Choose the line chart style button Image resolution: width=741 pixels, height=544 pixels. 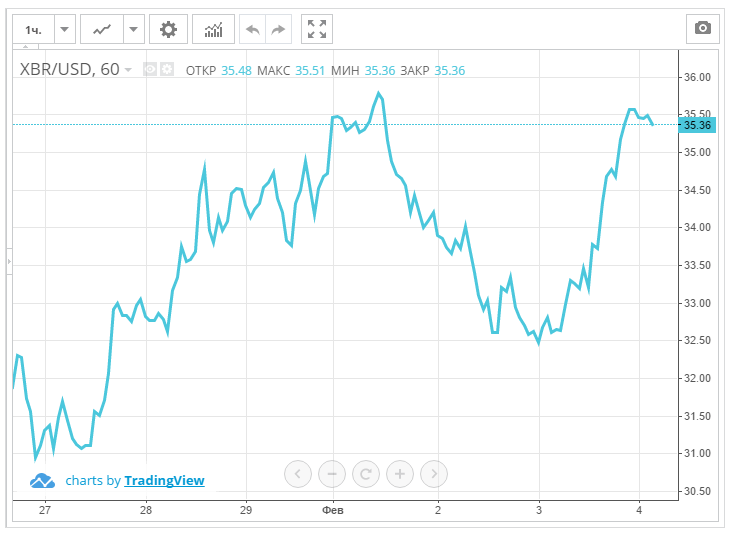(101, 30)
